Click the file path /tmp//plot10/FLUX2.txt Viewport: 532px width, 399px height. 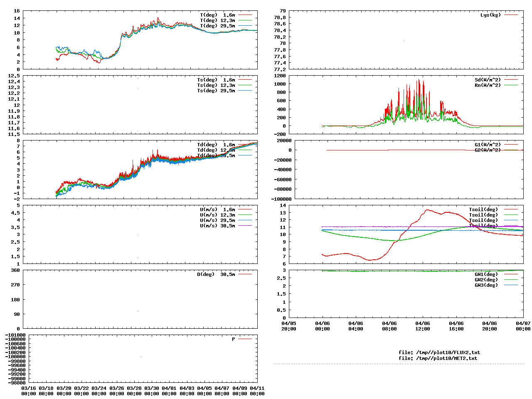click(x=448, y=352)
